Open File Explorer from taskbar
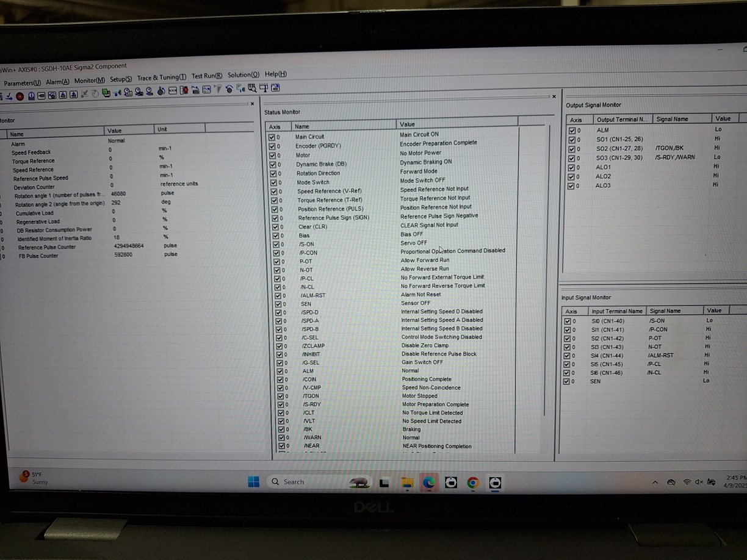The image size is (747, 560). 407,483
